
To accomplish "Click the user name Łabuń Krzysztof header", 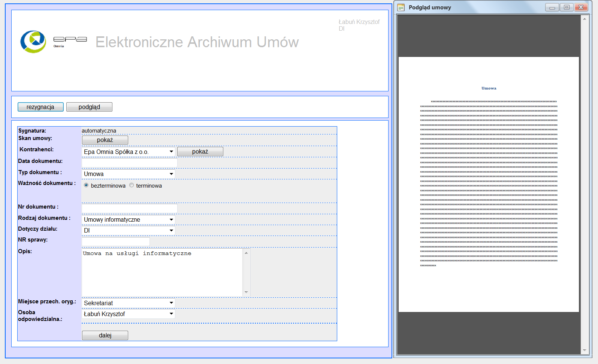I will pyautogui.click(x=359, y=22).
